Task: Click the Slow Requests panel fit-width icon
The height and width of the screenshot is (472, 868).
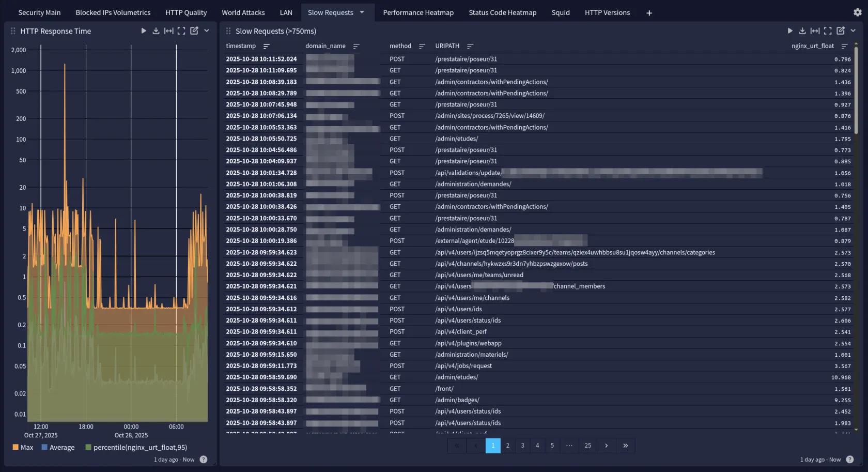Action: (815, 31)
